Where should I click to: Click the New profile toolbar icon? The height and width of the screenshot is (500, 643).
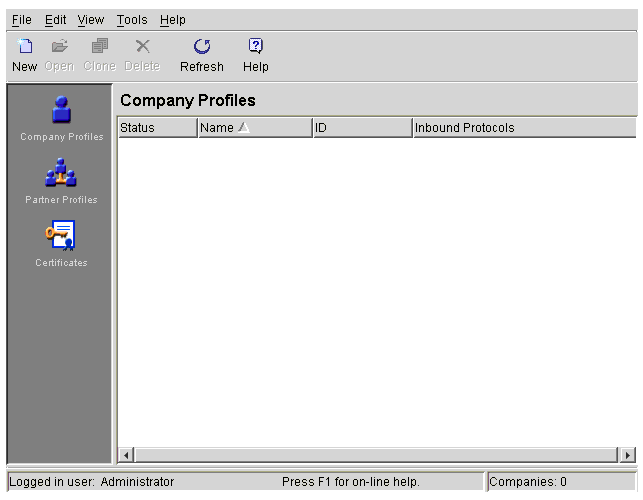pos(25,46)
